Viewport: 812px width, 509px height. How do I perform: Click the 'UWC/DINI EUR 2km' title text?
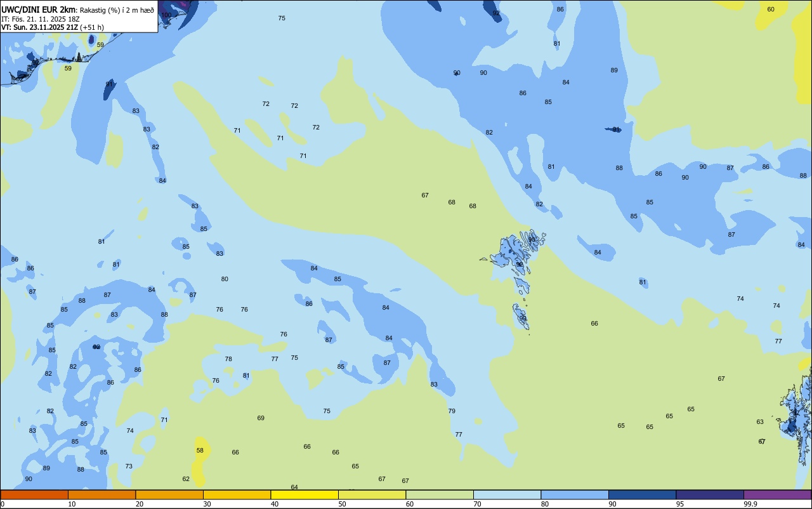click(38, 10)
